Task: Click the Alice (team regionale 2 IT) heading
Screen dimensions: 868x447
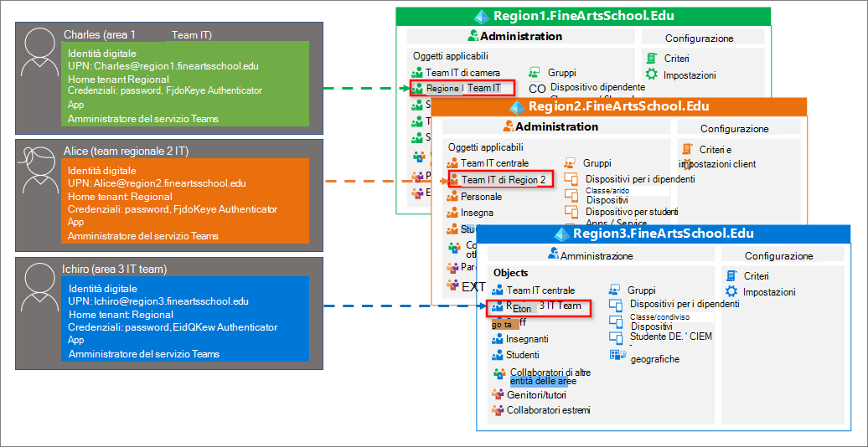Action: pos(127,151)
